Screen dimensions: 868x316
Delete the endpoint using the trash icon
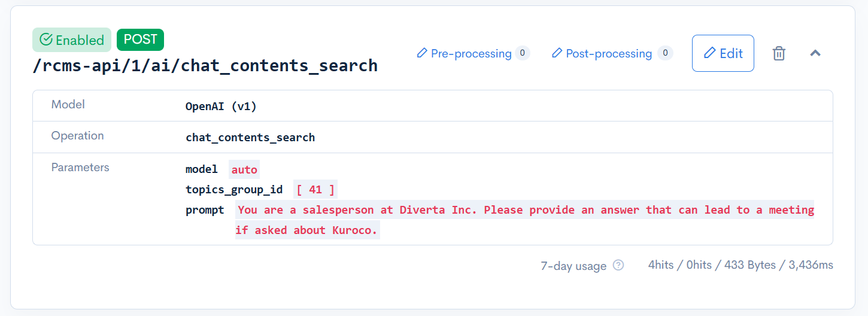point(779,53)
